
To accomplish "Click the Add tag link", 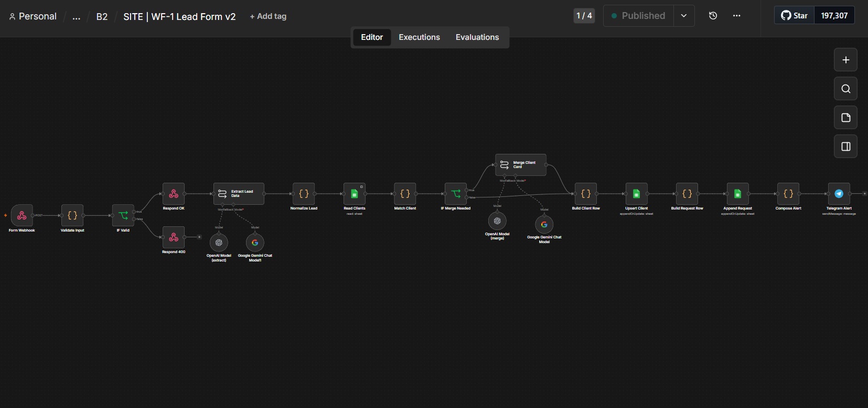I will tap(268, 16).
